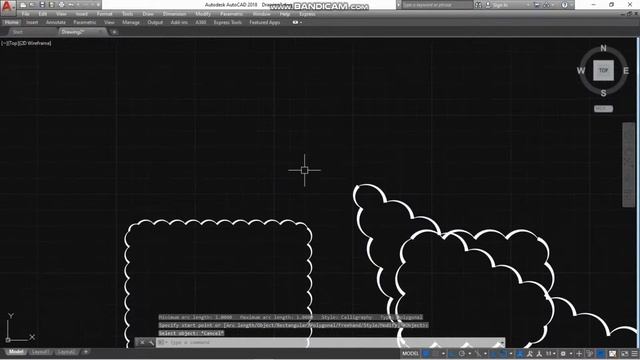Screen dimensions: 640x360
Task: Expand the command line history arrow
Action: [x=501, y=342]
